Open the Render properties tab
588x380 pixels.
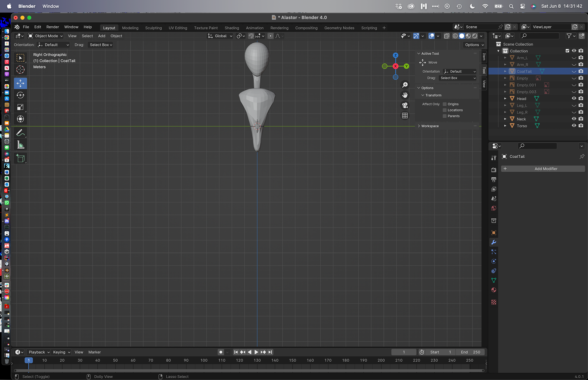click(494, 170)
